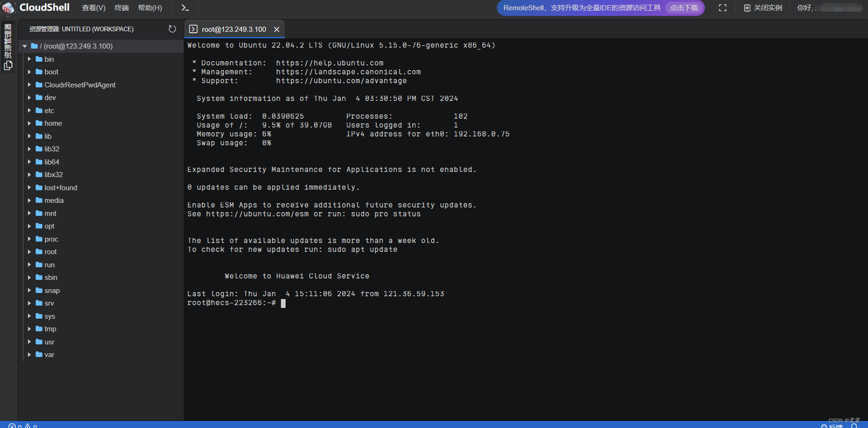Click the root folder icon
Viewport: 868px width, 428px height.
click(39, 252)
